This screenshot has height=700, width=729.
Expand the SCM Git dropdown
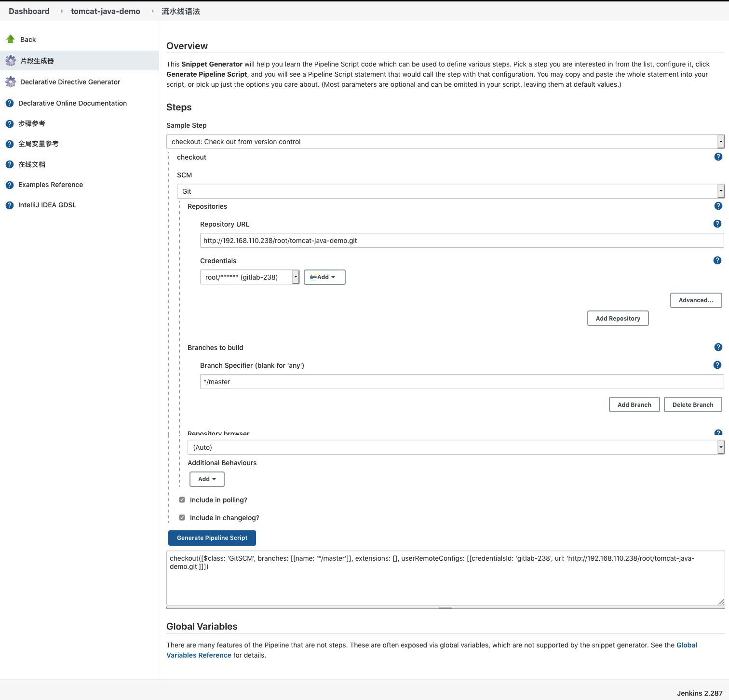(x=450, y=191)
